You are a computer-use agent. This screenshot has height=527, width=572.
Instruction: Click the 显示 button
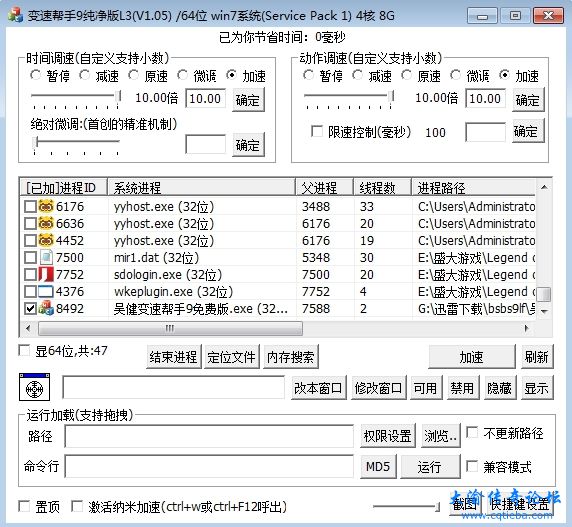click(537, 388)
